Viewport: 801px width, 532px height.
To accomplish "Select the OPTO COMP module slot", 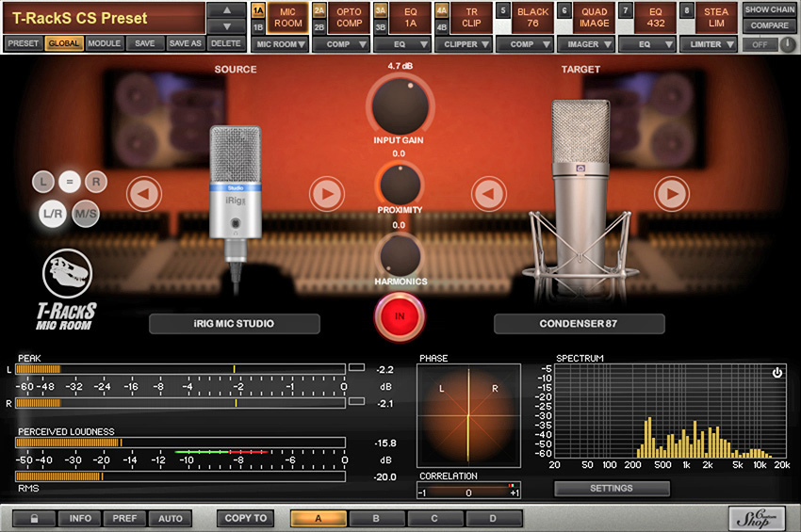I will coord(349,18).
